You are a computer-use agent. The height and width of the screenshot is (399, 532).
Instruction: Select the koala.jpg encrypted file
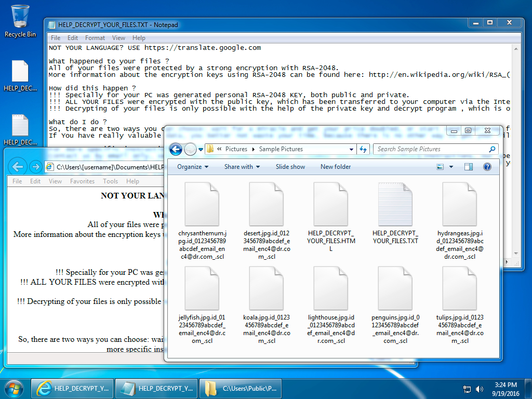coord(267,305)
